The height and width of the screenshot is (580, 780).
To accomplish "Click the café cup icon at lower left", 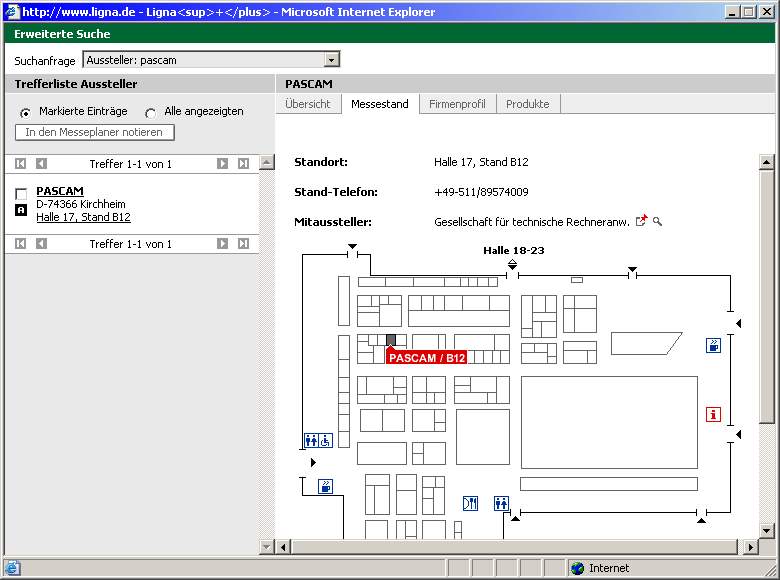I will coord(325,486).
